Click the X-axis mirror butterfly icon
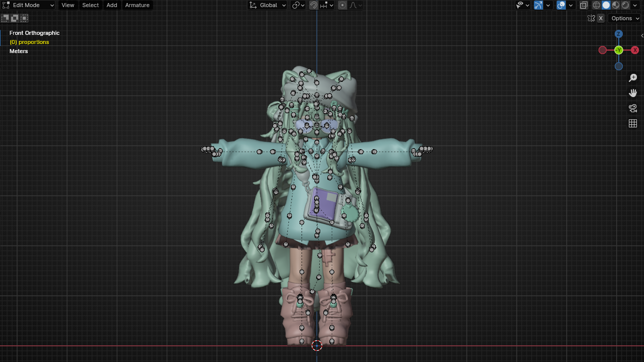This screenshot has height=362, width=644. click(x=591, y=18)
